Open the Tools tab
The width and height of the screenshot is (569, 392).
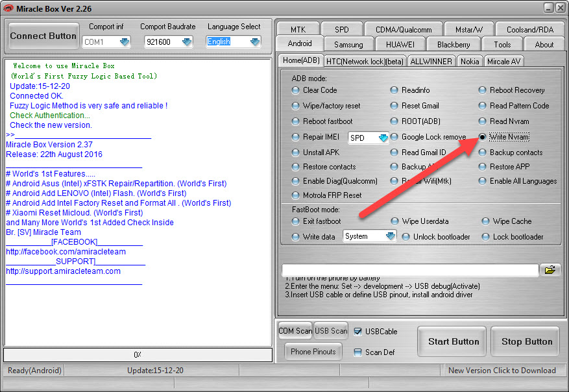[502, 44]
